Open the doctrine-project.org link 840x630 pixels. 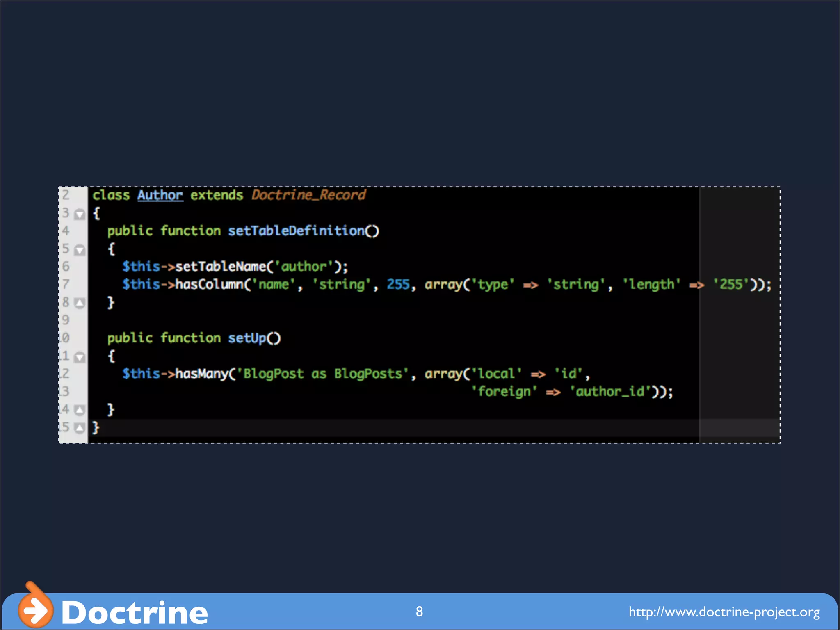724,612
